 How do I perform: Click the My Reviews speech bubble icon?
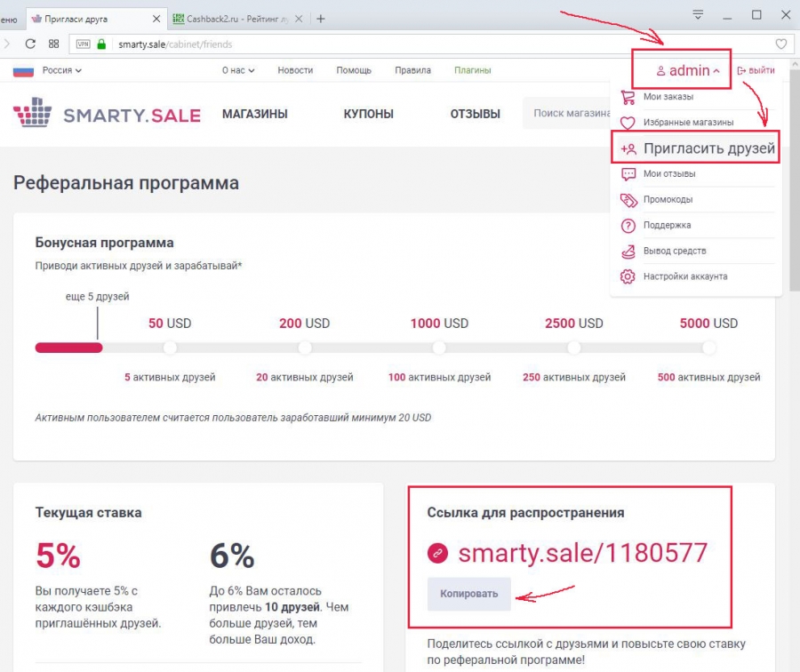(628, 174)
